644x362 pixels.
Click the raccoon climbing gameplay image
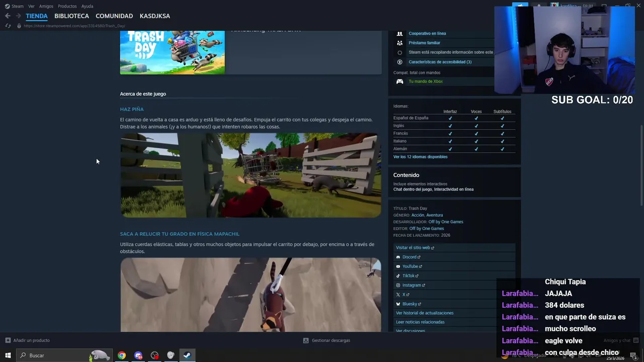pos(251,295)
